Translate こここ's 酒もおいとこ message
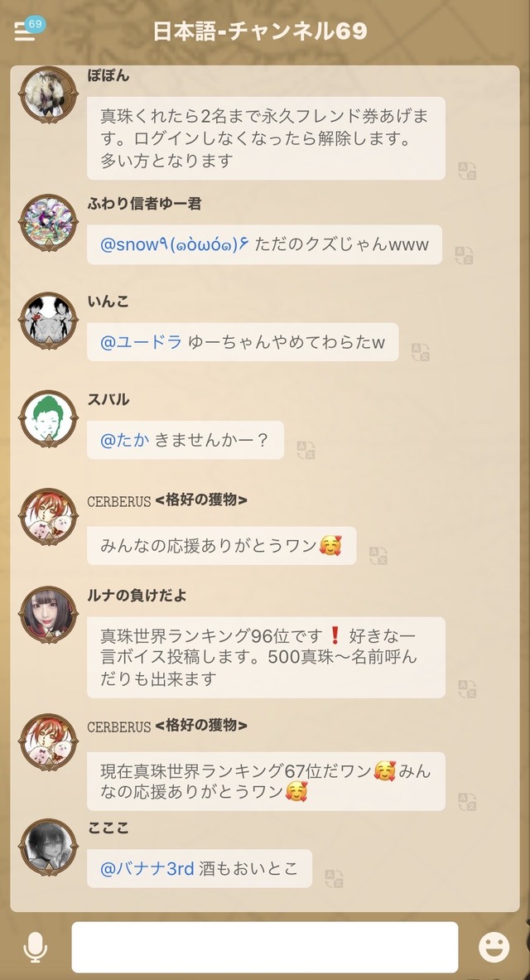The image size is (530, 980). (335, 878)
